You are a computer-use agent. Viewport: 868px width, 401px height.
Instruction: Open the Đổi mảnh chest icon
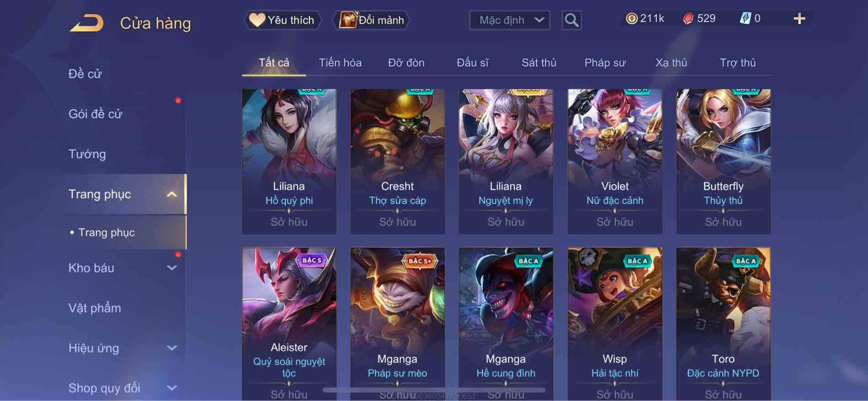(x=347, y=20)
